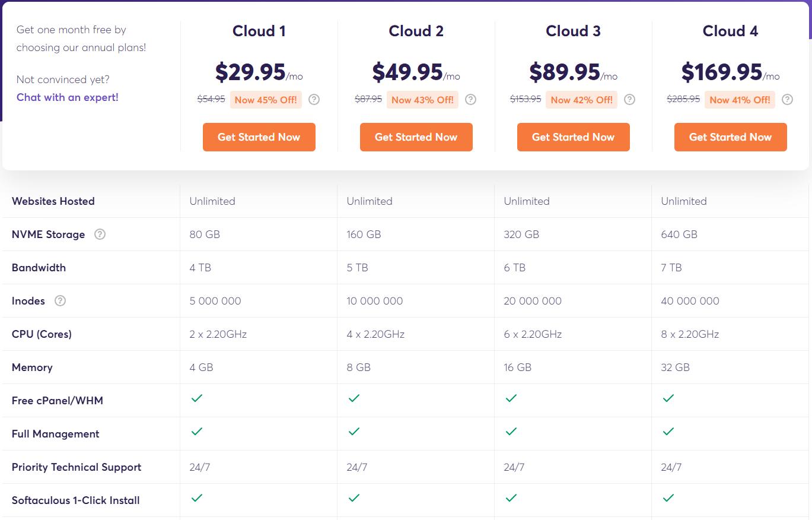Select the Cloud 2 plan header

pos(416,31)
